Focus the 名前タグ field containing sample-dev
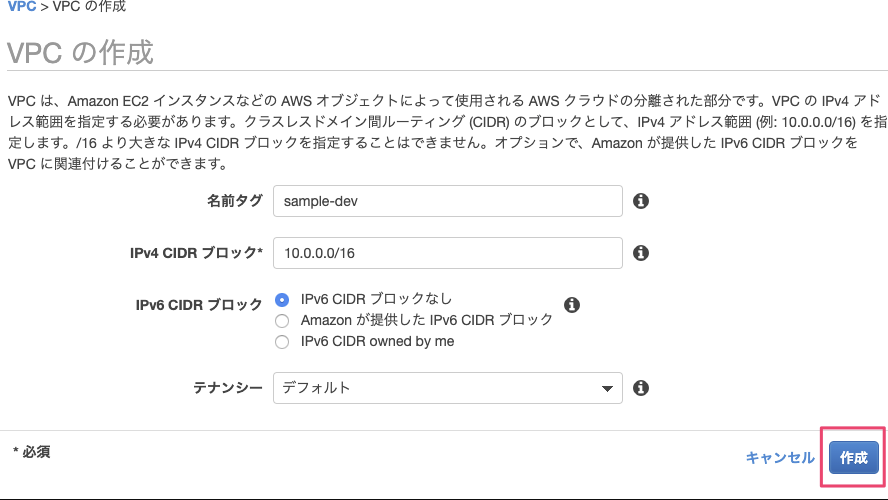Image resolution: width=888 pixels, height=500 pixels. click(x=447, y=201)
